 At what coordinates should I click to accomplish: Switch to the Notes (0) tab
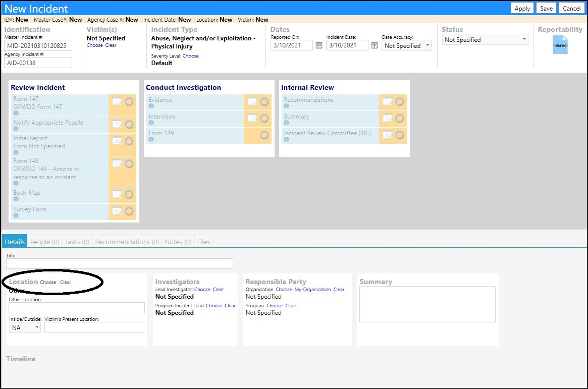click(x=178, y=242)
